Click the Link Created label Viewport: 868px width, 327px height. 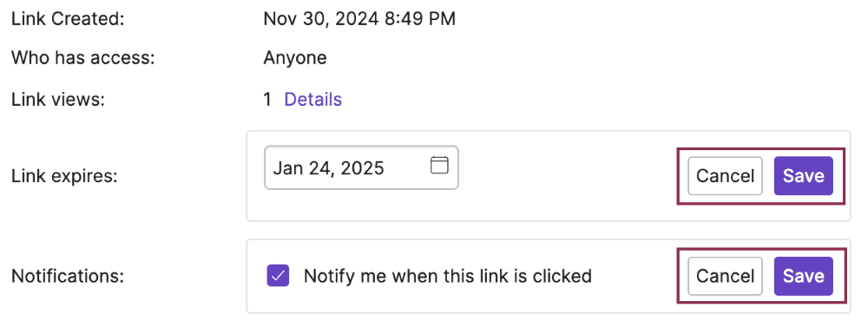click(68, 19)
